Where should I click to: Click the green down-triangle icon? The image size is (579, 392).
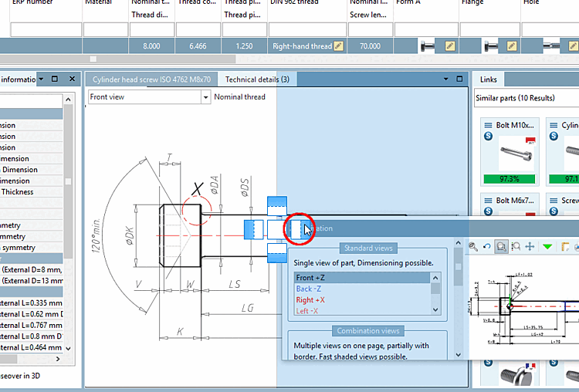(547, 246)
